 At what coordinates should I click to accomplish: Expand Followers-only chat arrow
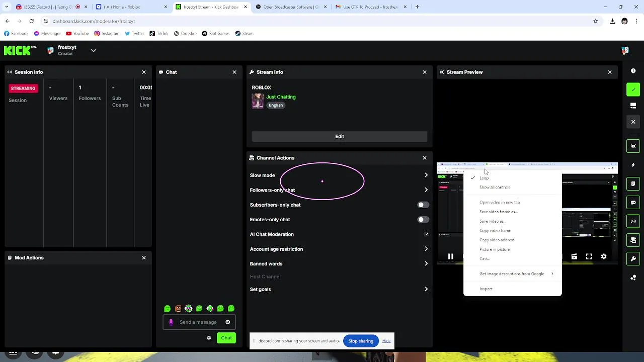tap(426, 190)
